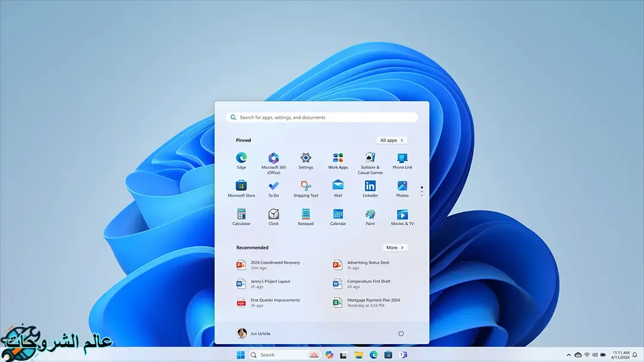The width and height of the screenshot is (644, 362).
Task: Launch the To Do app
Action: [274, 189]
